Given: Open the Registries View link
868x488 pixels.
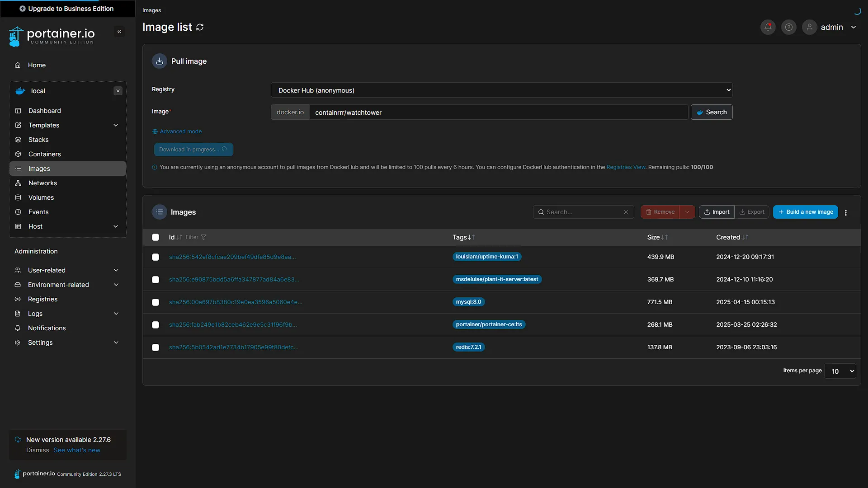Looking at the screenshot, I should click(x=626, y=167).
